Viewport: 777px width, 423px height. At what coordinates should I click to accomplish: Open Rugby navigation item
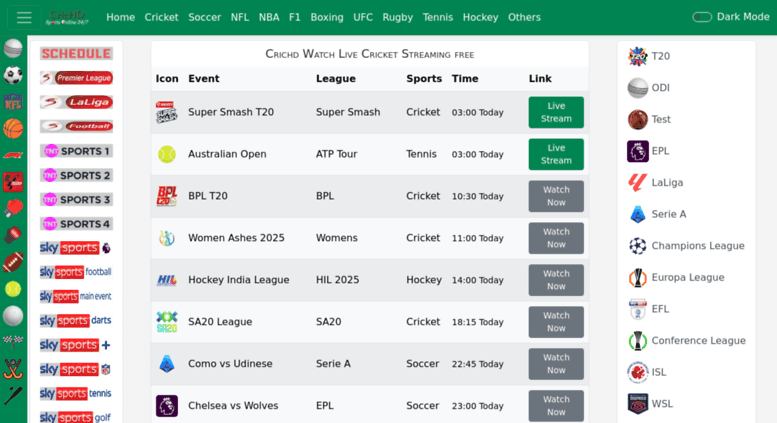pyautogui.click(x=397, y=17)
